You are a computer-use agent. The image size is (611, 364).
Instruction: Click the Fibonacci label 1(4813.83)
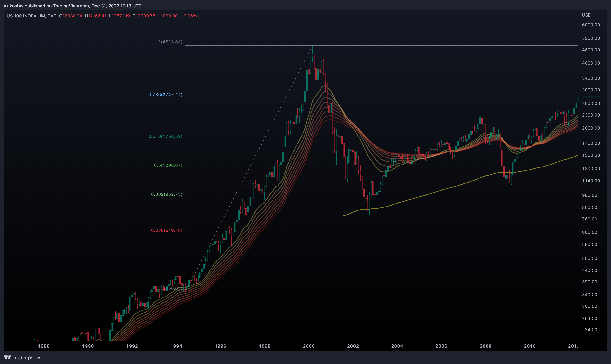[x=170, y=42]
